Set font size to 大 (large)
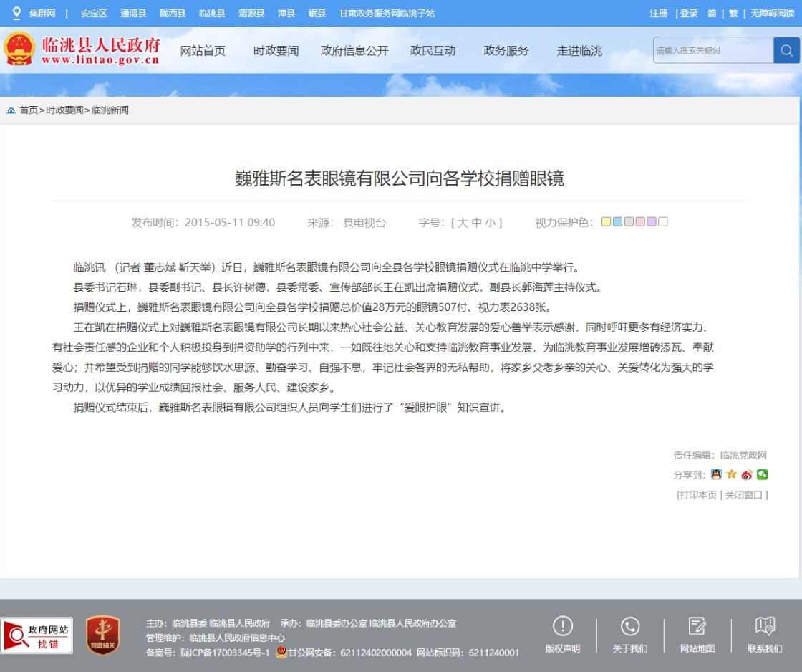 click(463, 223)
